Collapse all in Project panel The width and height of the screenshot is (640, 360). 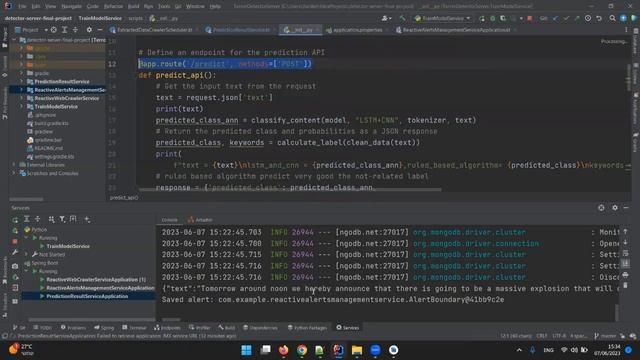[x=76, y=30]
